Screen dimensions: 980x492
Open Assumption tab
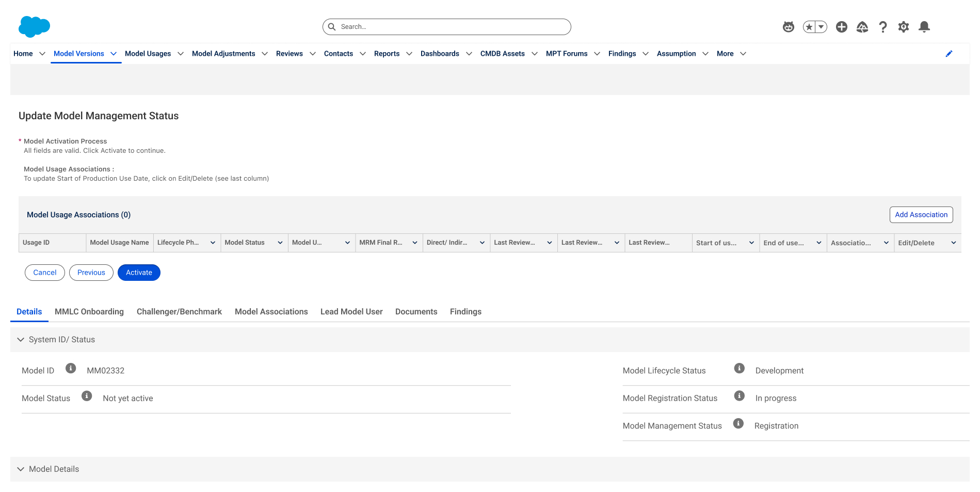[x=677, y=54]
